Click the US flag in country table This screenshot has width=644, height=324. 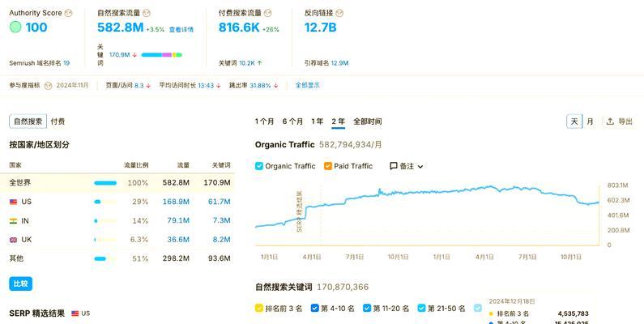(14, 202)
